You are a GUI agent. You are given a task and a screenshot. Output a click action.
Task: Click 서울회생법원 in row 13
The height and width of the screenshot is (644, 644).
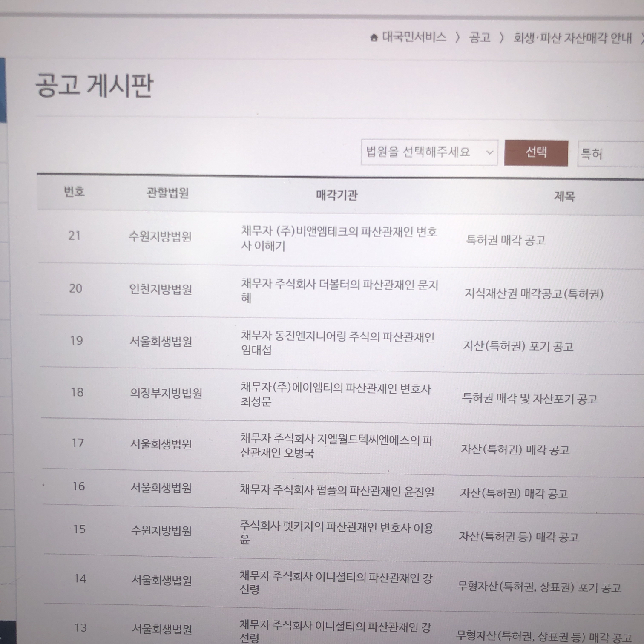(162, 629)
